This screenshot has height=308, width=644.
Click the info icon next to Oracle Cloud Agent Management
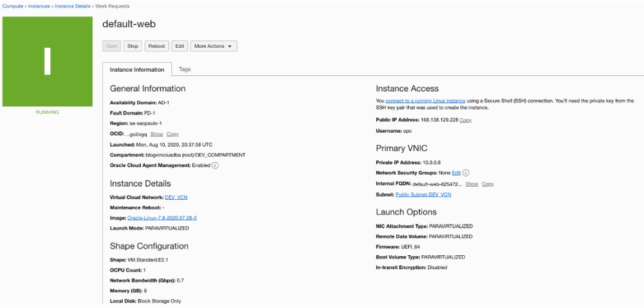point(215,165)
